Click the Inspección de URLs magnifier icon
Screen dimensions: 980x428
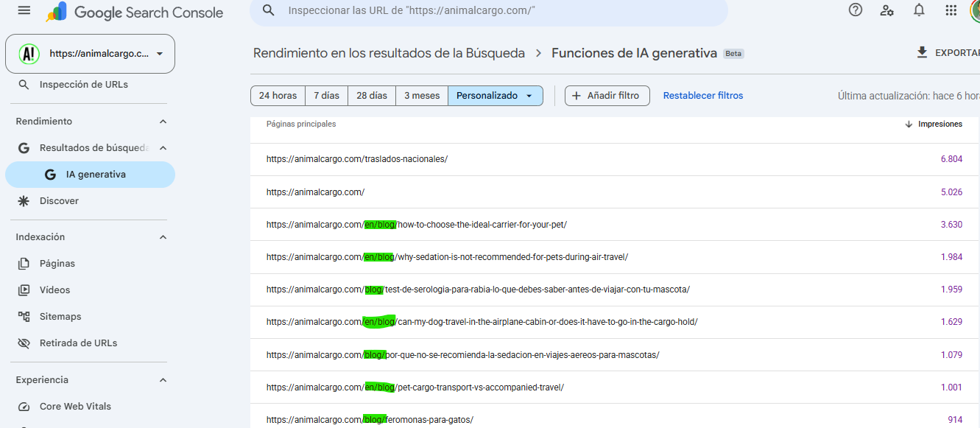[x=24, y=85]
